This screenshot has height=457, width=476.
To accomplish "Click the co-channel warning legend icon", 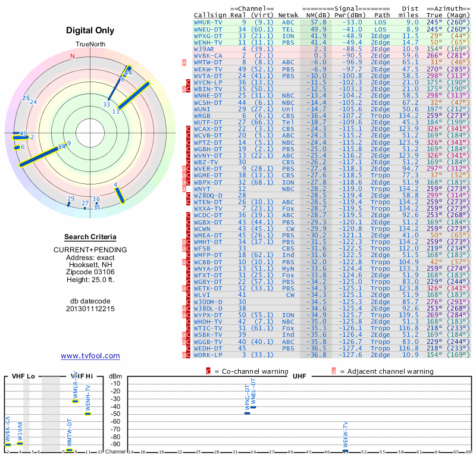I will pos(208,371).
